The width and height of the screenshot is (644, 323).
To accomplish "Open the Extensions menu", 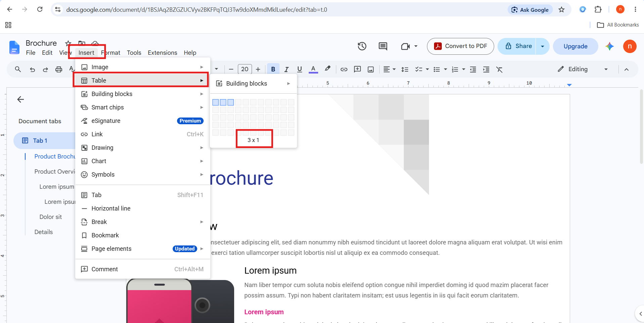I will [162, 53].
